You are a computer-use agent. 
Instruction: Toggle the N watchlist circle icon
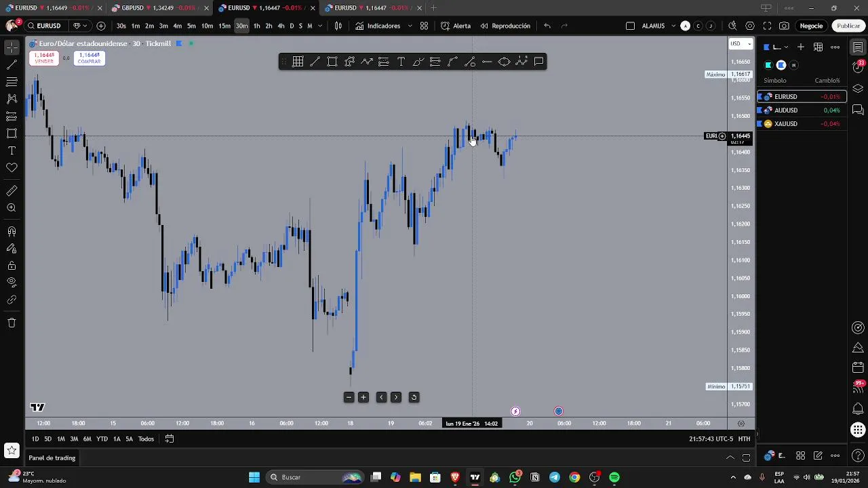794,65
